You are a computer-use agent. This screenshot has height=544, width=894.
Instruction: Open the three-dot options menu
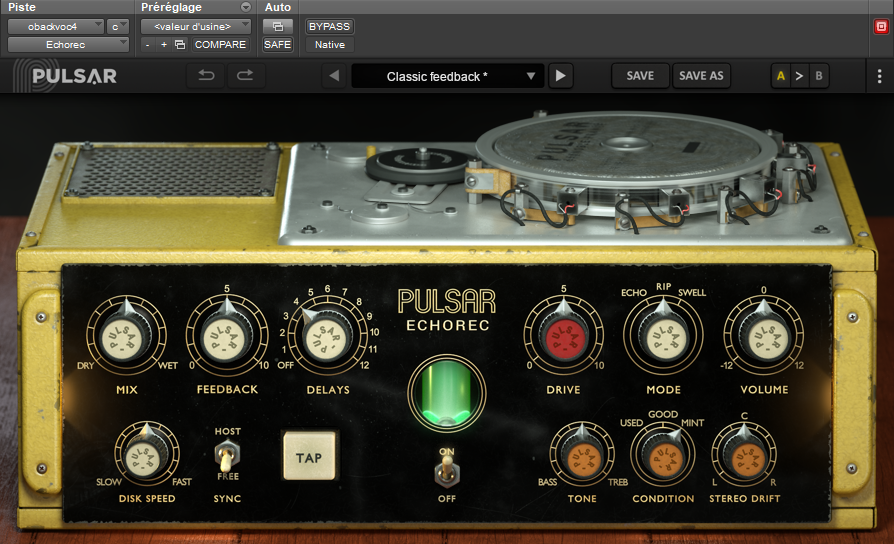coord(879,76)
